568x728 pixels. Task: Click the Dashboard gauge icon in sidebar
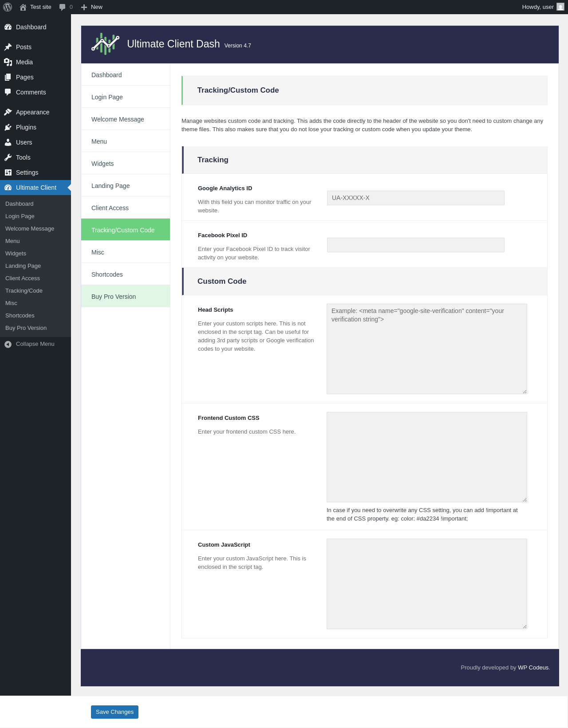[8, 27]
